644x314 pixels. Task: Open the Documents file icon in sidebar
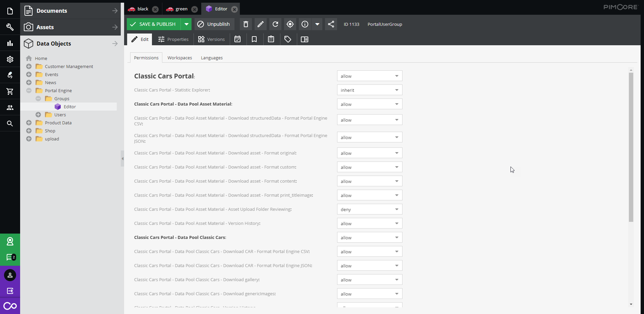pyautogui.click(x=10, y=11)
